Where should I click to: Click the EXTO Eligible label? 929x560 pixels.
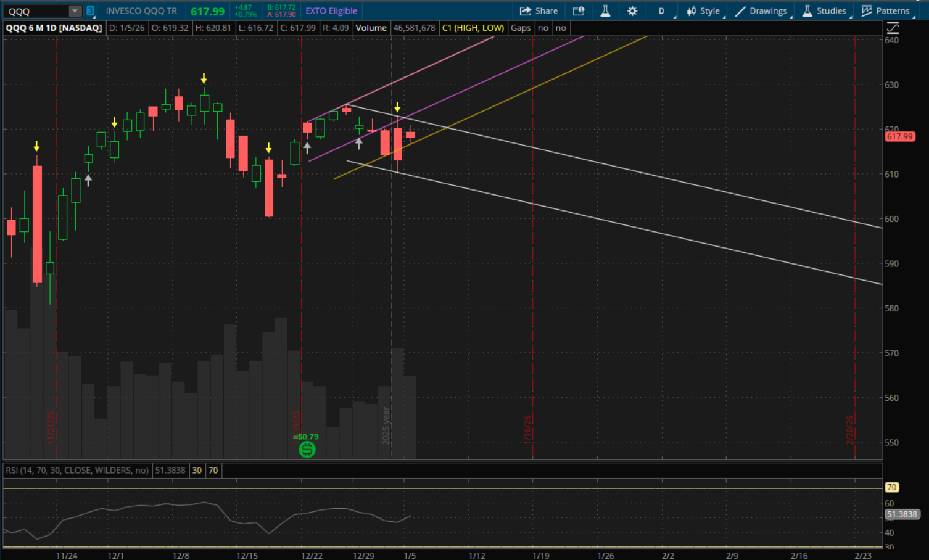(x=331, y=11)
